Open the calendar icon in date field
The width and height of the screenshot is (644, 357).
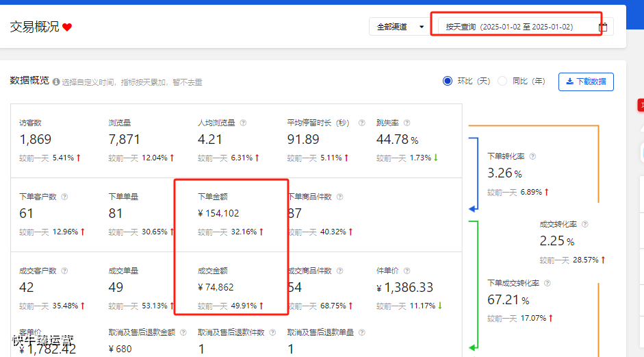point(603,27)
